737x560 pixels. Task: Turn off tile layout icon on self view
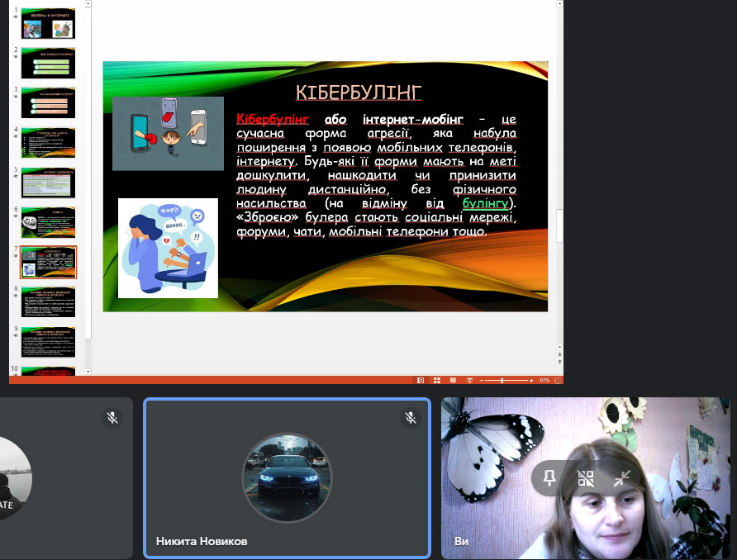pos(586,479)
